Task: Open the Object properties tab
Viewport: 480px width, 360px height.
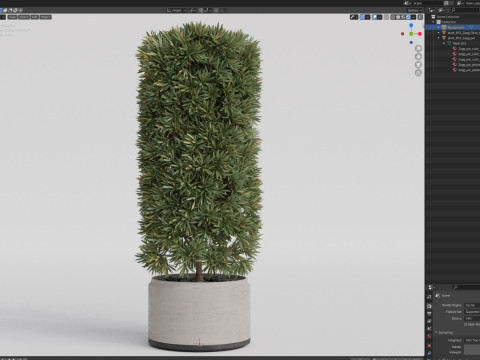Action: (x=429, y=346)
